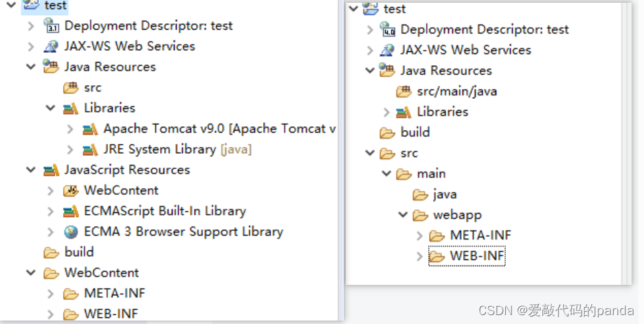The height and width of the screenshot is (324, 644).
Task: Collapse the left Libraries node
Action: 51,108
